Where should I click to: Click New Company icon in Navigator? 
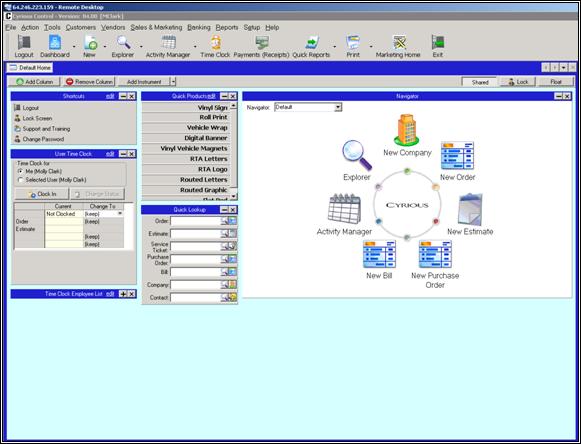point(407,130)
